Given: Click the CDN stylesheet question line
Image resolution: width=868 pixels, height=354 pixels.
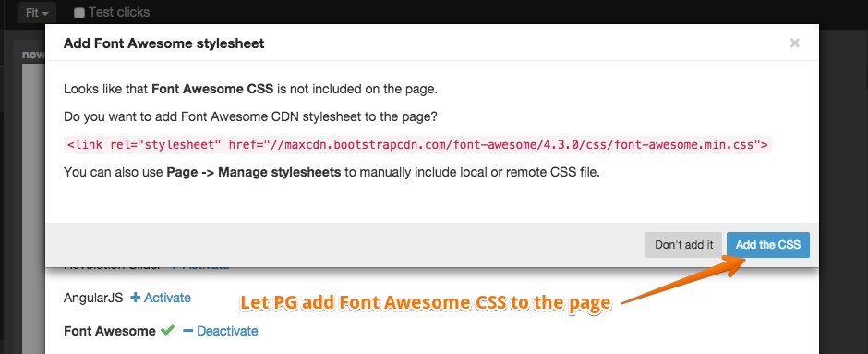Looking at the screenshot, I should click(x=250, y=116).
